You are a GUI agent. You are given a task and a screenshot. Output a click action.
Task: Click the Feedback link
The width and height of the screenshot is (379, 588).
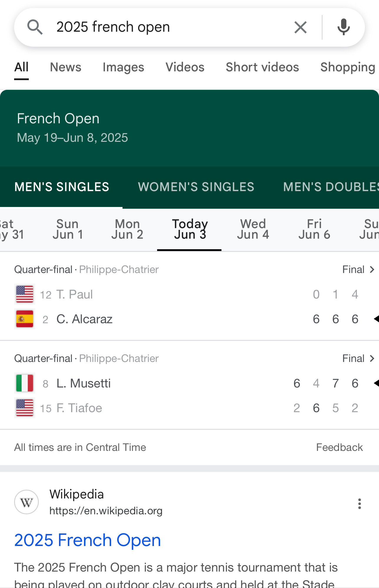coord(339,447)
